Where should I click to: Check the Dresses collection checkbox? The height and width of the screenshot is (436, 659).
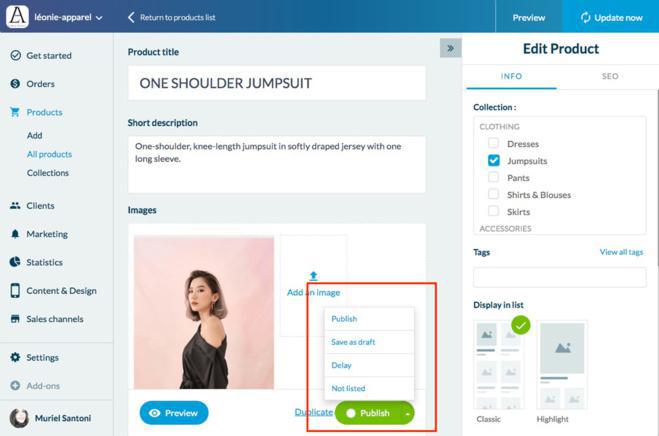pos(493,143)
